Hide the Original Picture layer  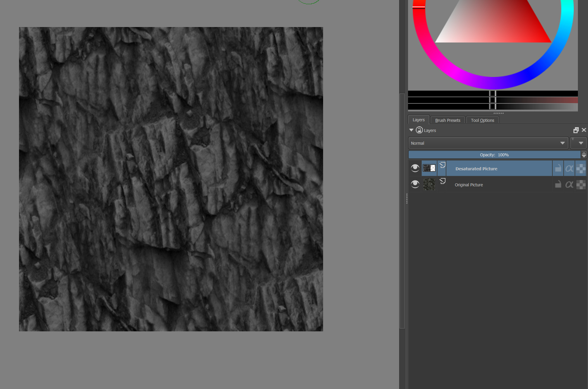[415, 184]
